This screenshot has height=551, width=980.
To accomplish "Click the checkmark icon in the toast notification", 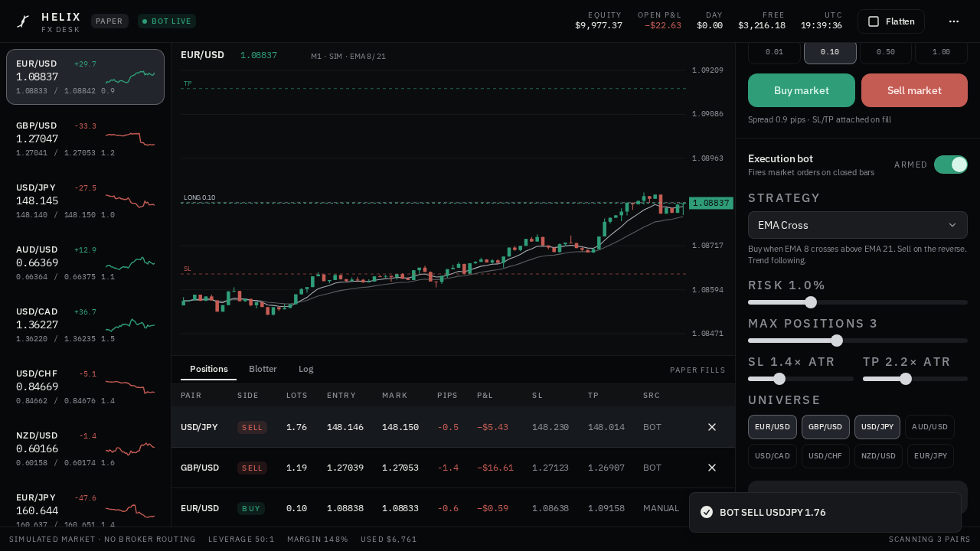I will click(x=707, y=512).
